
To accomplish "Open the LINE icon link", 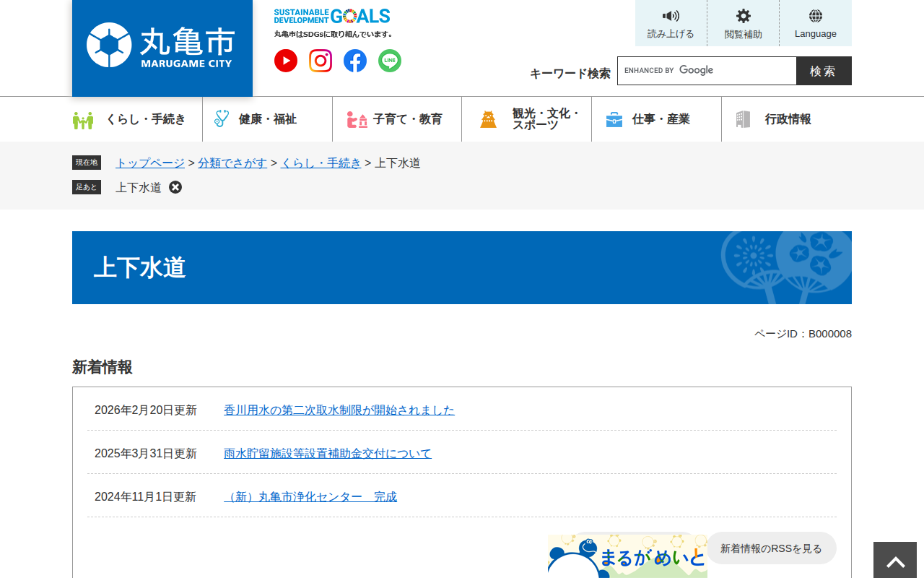I will click(390, 61).
